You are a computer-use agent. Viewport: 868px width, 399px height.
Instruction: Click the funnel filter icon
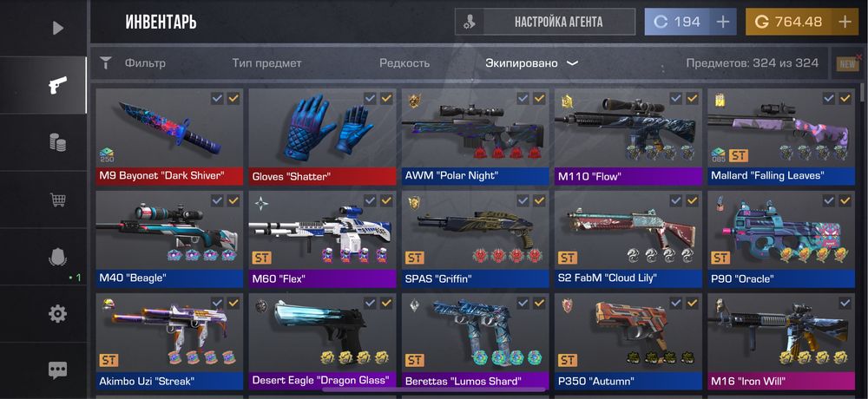(106, 63)
